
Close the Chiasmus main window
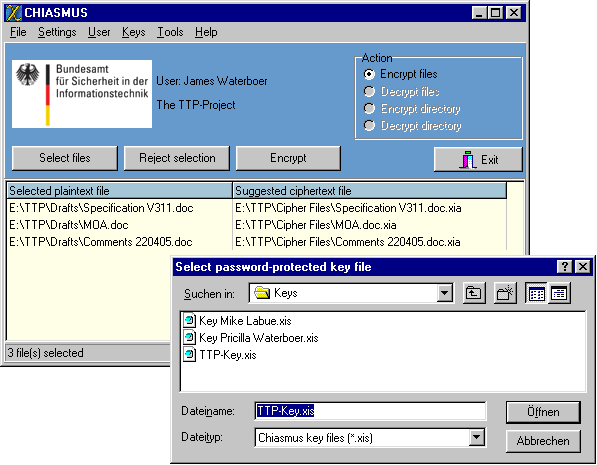[x=514, y=13]
